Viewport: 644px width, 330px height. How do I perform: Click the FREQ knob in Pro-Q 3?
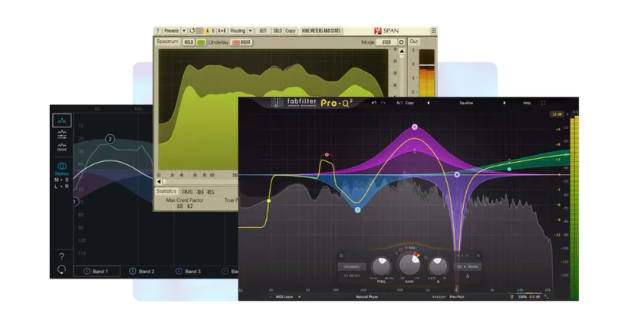(382, 267)
